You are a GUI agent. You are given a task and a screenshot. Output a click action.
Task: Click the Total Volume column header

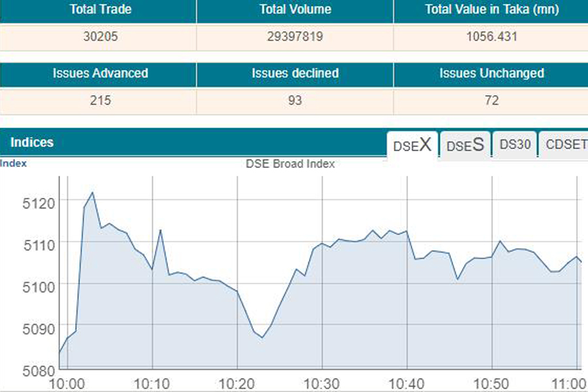[294, 10]
